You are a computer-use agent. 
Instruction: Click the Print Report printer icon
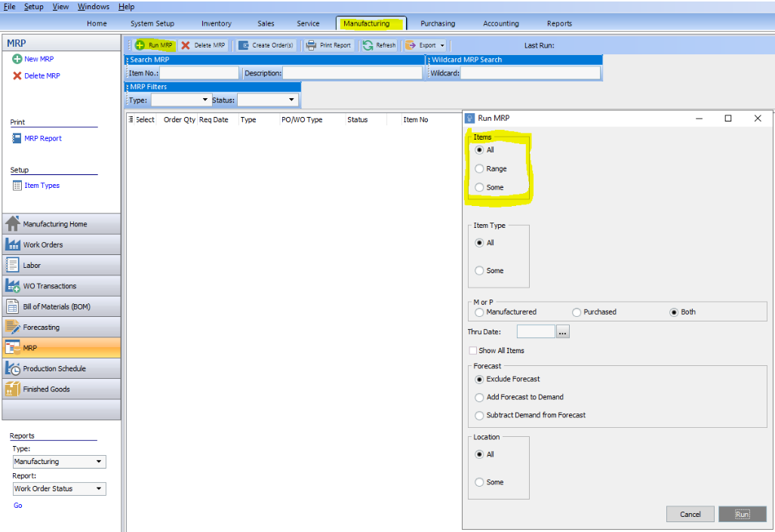coord(311,45)
